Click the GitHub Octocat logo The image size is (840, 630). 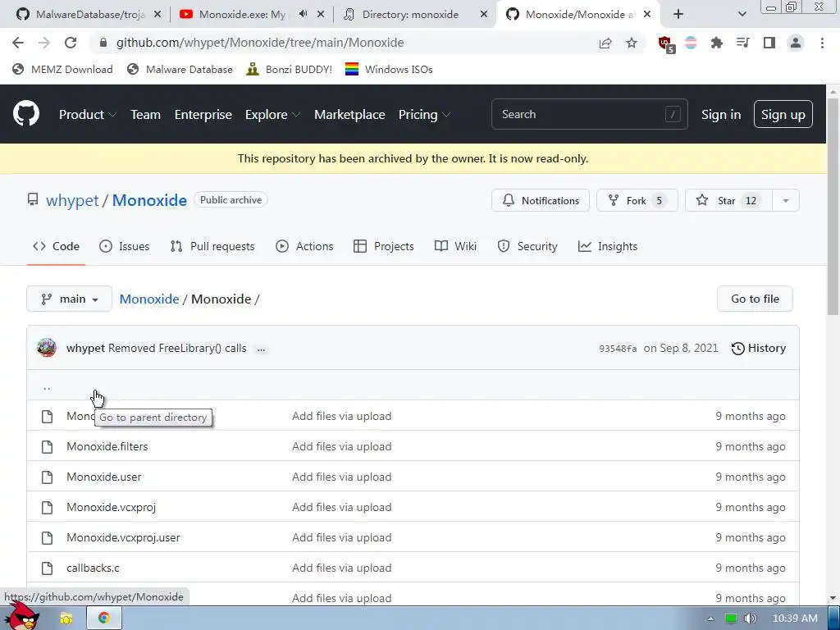pyautogui.click(x=26, y=113)
